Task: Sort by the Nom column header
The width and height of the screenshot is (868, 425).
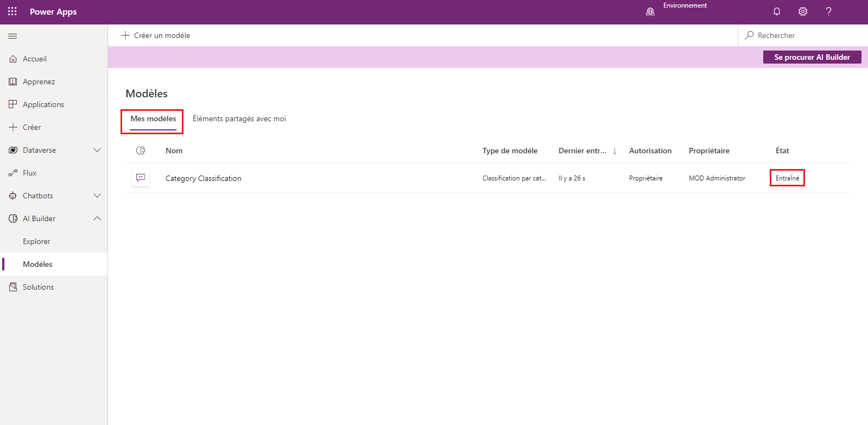Action: [x=174, y=151]
